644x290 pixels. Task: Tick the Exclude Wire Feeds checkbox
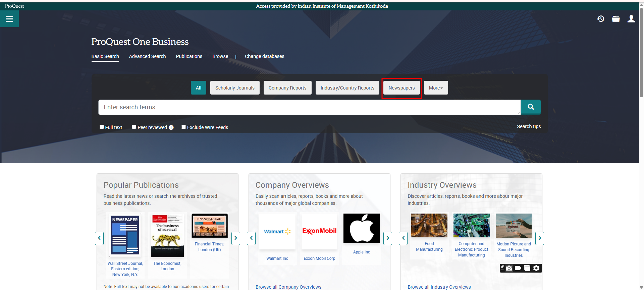click(183, 127)
